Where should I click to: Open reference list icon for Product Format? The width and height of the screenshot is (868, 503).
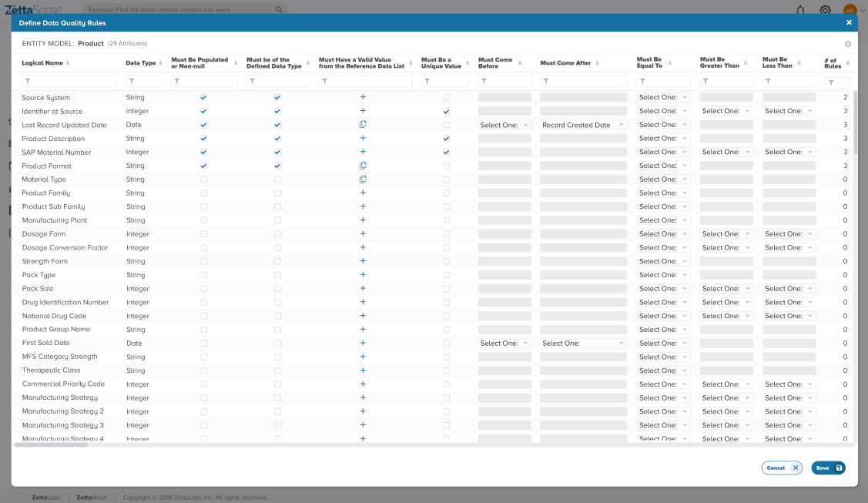363,166
